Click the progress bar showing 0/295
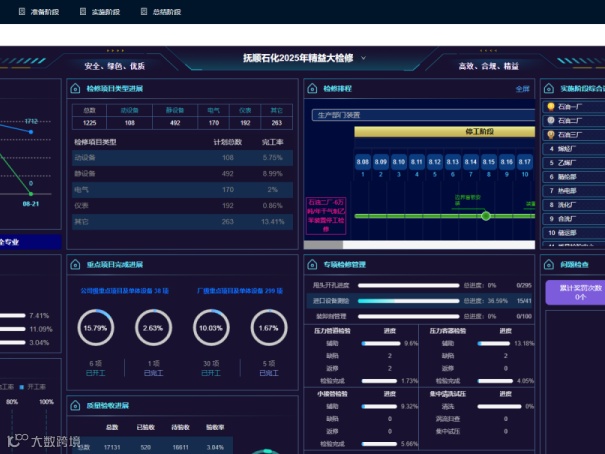Viewport: 605px width, 454px height. (x=409, y=285)
